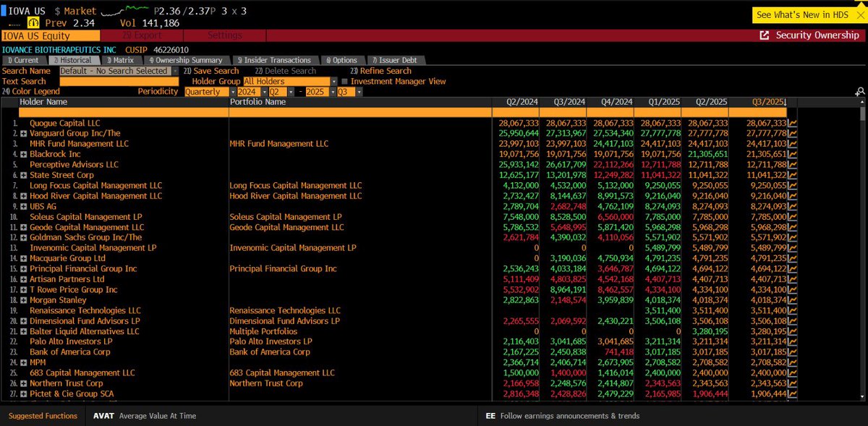
Task: Click the yellow gauge icon beside Prev
Action: pyautogui.click(x=33, y=22)
